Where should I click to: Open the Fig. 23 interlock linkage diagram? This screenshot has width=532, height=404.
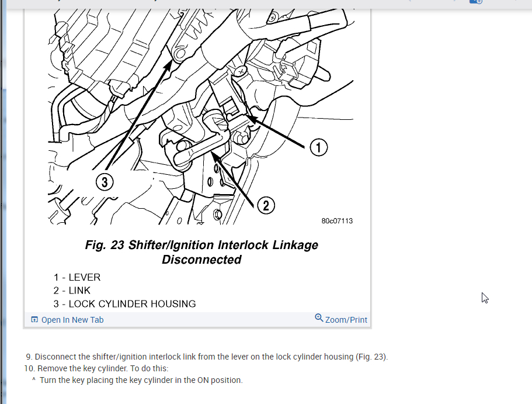(x=200, y=116)
